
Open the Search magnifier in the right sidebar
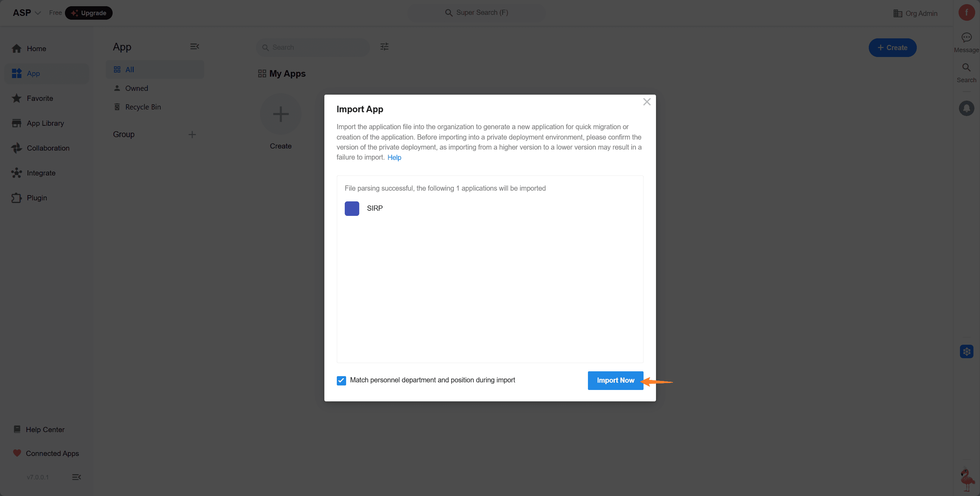[966, 68]
